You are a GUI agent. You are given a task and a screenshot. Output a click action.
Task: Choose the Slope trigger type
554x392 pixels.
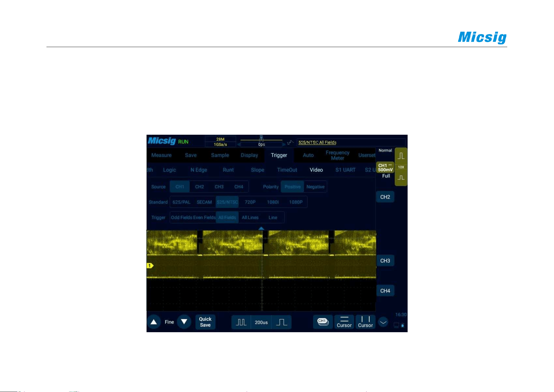coord(257,170)
